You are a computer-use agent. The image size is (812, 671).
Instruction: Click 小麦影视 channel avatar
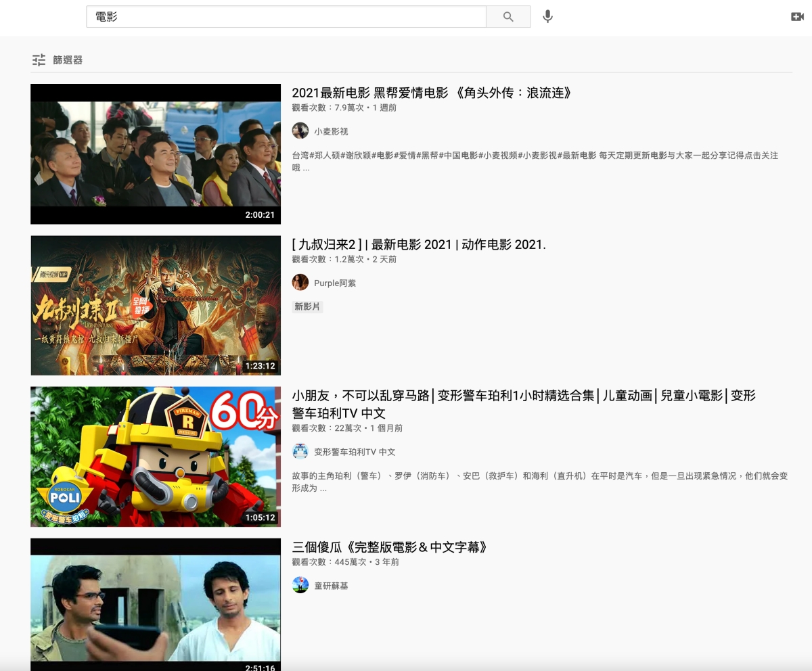(300, 131)
